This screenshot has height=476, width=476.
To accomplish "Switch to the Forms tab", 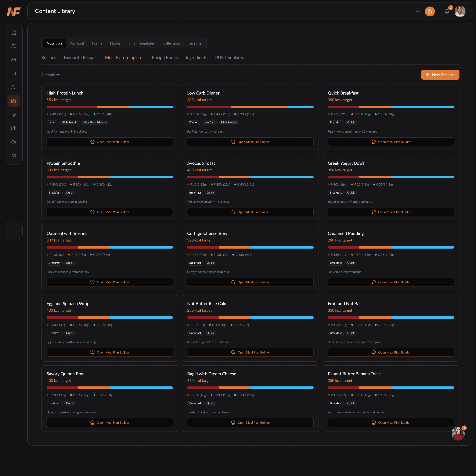I will point(97,43).
